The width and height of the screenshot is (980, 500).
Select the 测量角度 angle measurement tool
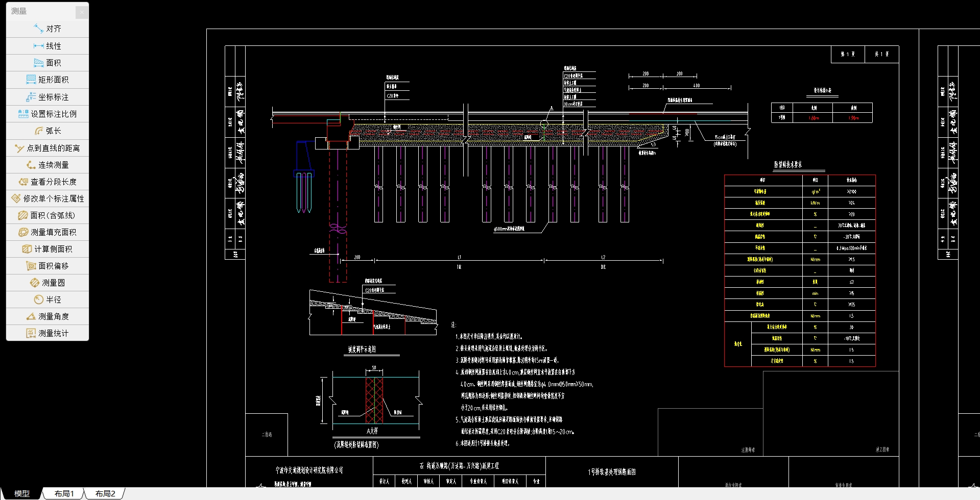coord(47,316)
